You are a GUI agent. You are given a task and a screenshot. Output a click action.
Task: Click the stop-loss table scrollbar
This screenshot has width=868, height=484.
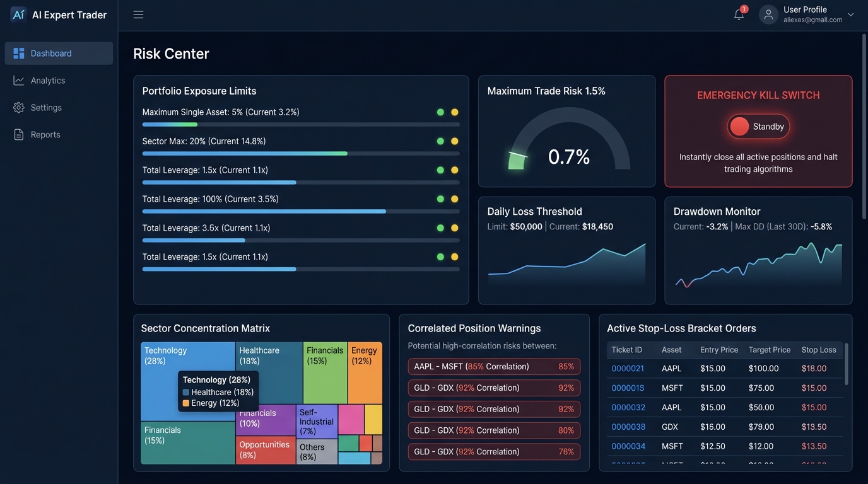click(847, 364)
